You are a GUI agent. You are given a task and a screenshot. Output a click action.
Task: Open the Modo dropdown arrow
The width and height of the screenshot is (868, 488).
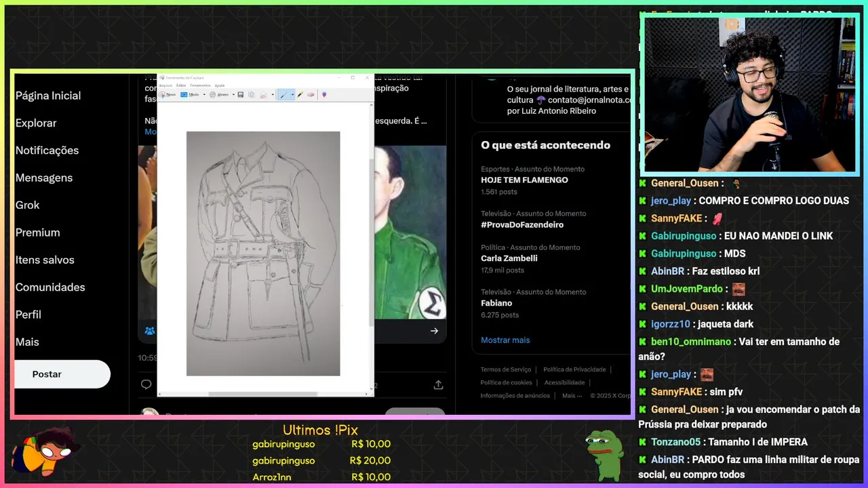coord(204,95)
